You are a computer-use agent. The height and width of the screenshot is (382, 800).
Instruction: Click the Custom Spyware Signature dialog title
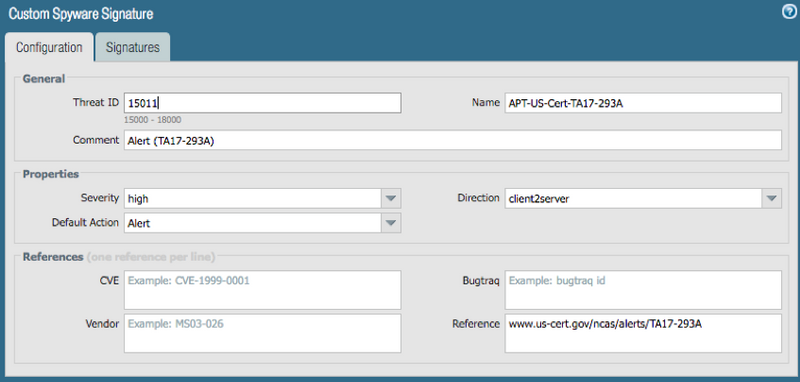[x=81, y=14]
